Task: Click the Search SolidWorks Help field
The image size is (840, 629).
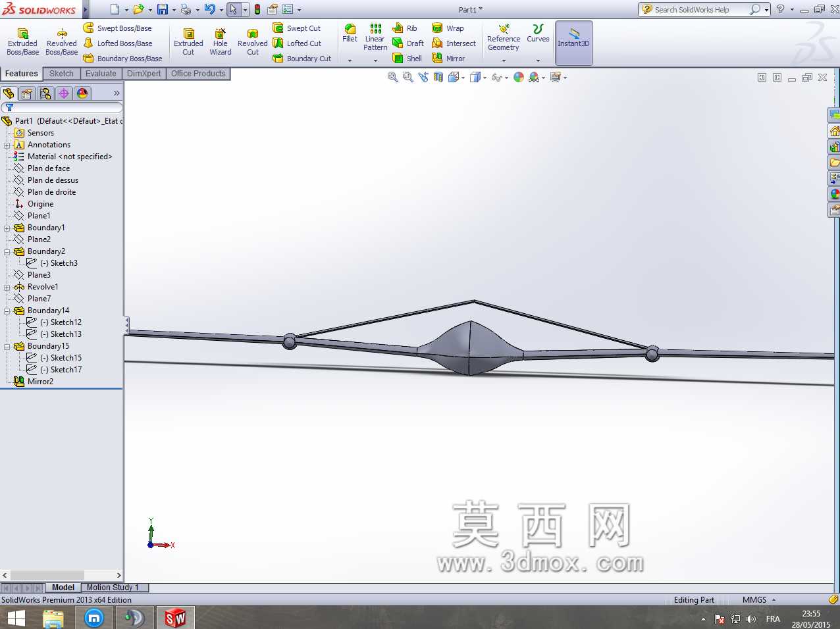Action: [700, 10]
